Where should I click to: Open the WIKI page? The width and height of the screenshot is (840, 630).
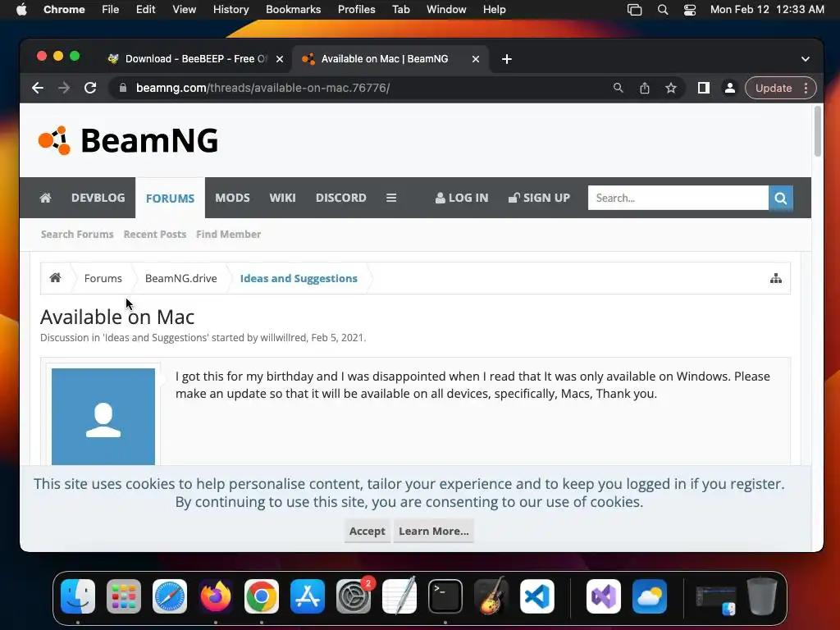(x=282, y=198)
